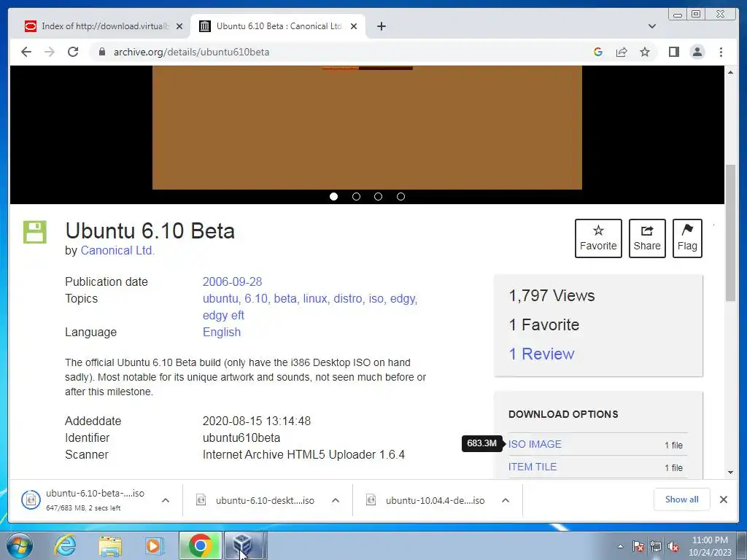This screenshot has height=560, width=747.
Task: Click the 2006-09-28 publication date link
Action: click(x=232, y=282)
